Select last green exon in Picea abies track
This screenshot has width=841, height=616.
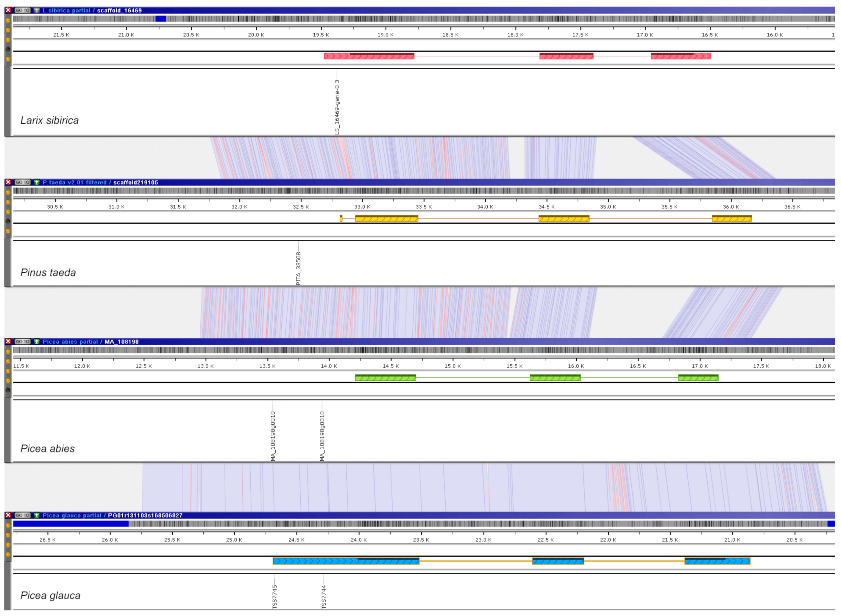tap(698, 378)
